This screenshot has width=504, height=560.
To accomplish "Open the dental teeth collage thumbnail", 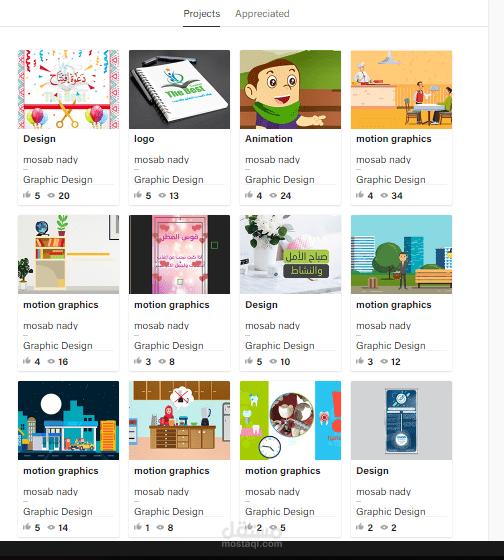I will (290, 420).
